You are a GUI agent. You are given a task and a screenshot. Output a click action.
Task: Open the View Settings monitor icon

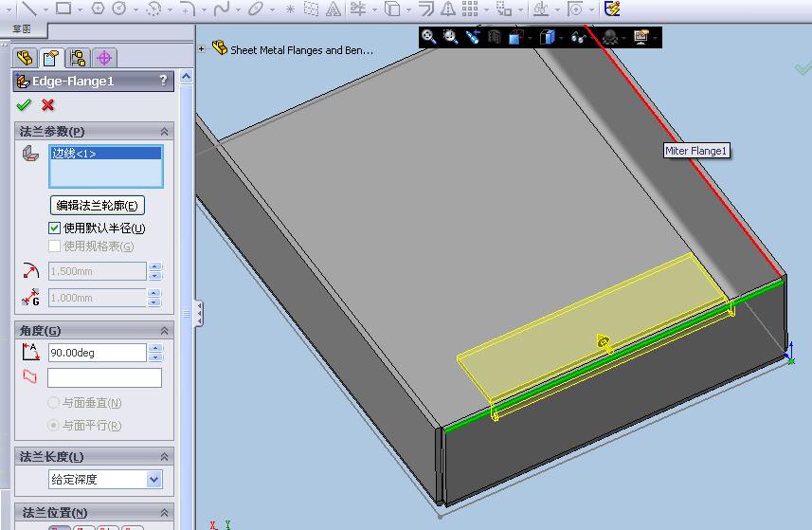pyautogui.click(x=641, y=37)
